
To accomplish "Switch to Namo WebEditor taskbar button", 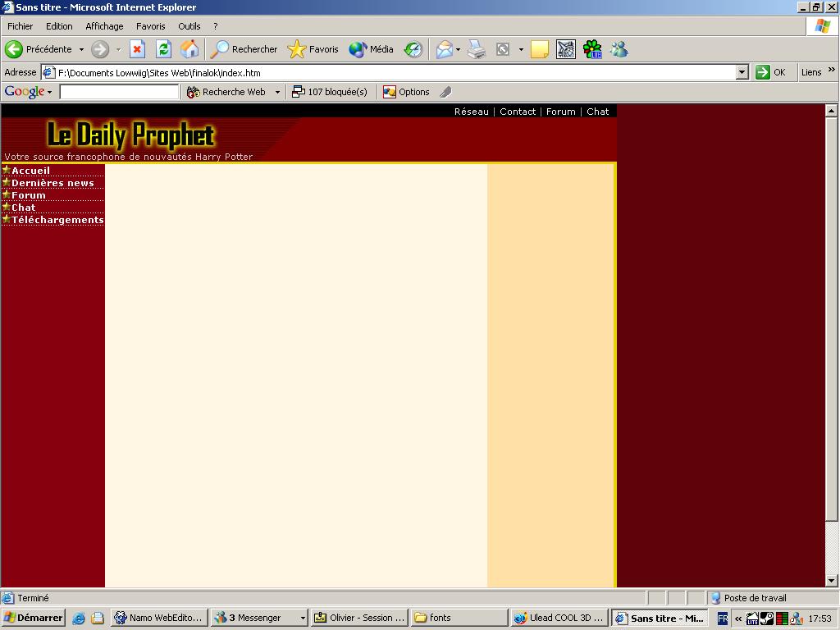I will [159, 618].
